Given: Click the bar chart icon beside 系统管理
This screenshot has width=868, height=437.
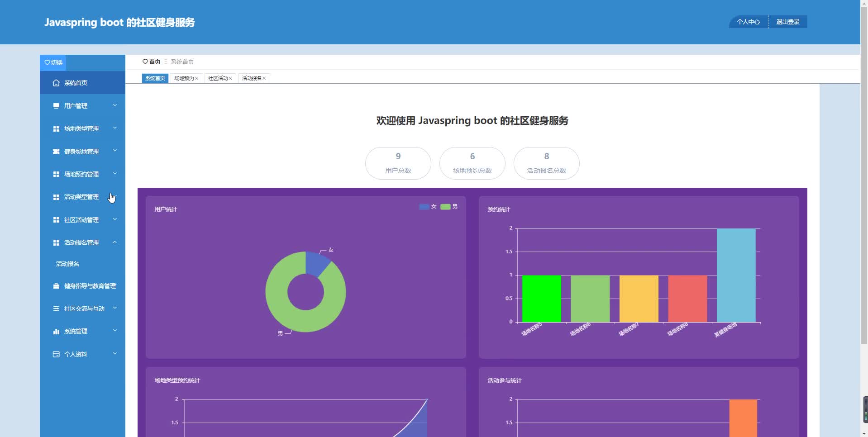Looking at the screenshot, I should (56, 332).
